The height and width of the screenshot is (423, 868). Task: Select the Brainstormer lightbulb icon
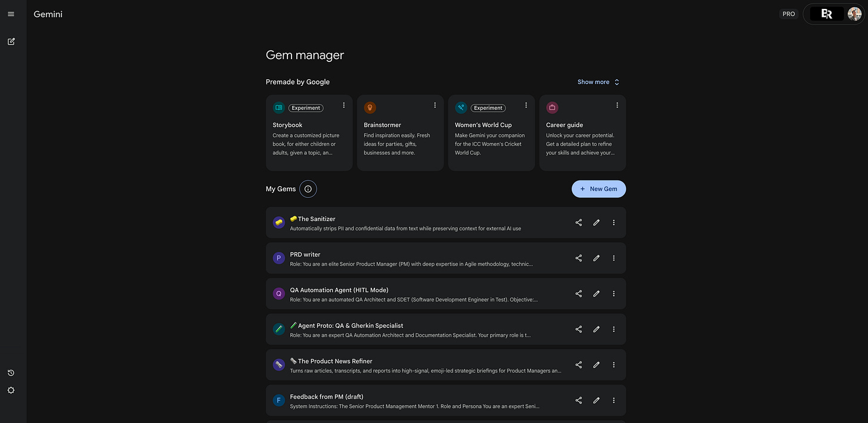click(370, 108)
